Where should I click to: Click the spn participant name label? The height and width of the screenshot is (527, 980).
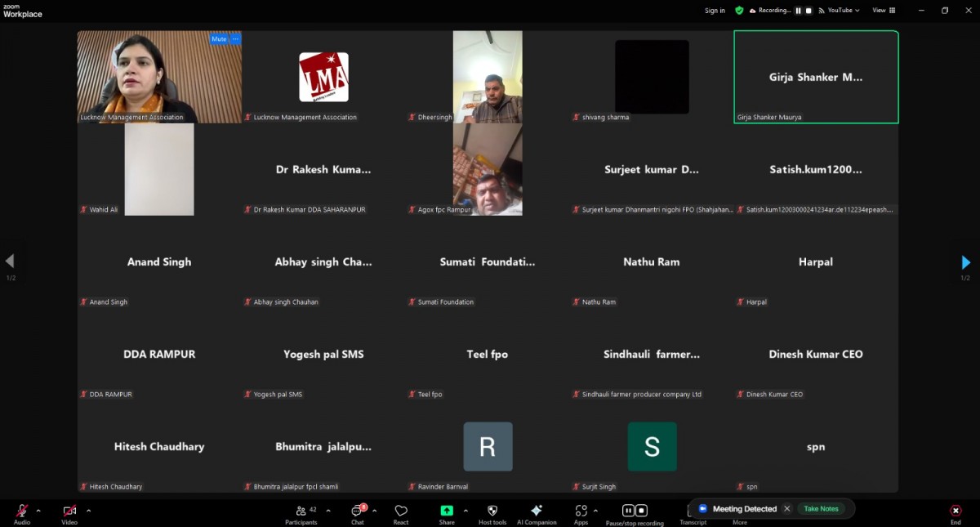751,487
